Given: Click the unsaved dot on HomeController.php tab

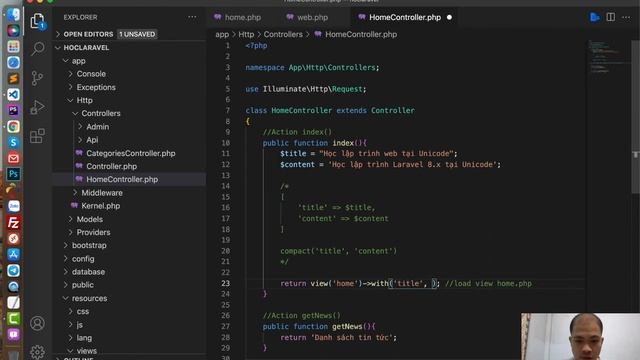Looking at the screenshot, I should coord(449,18).
